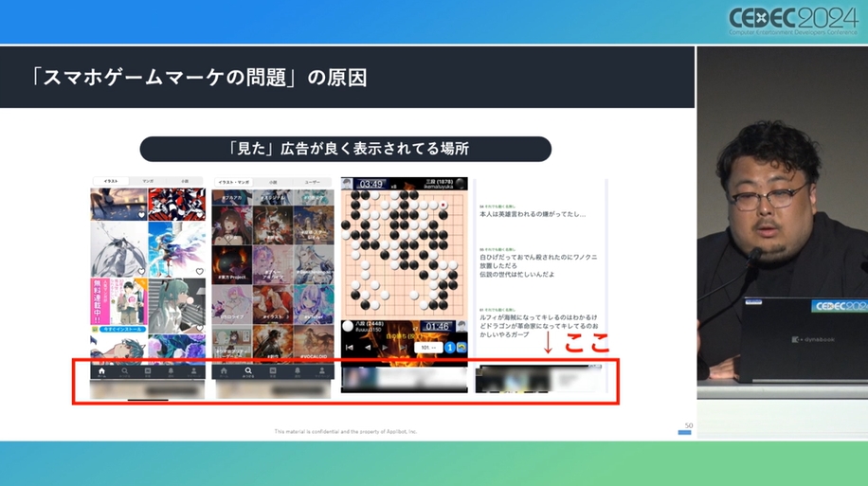Like the night landscape artwork via its heart

pyautogui.click(x=141, y=215)
